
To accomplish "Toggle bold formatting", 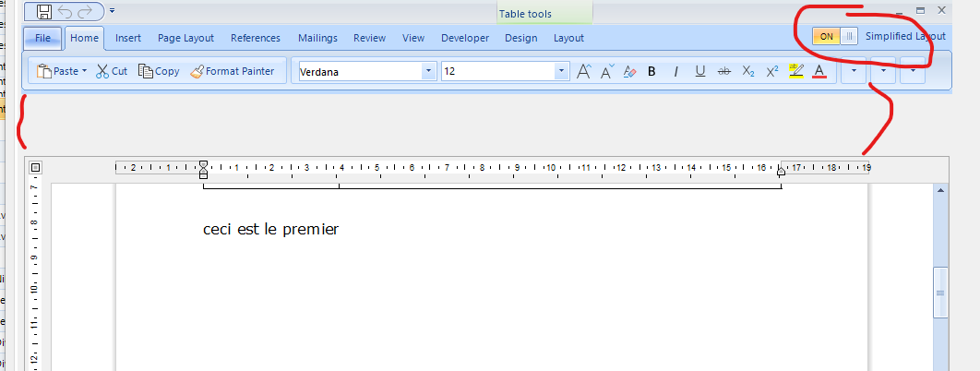I will pos(651,71).
